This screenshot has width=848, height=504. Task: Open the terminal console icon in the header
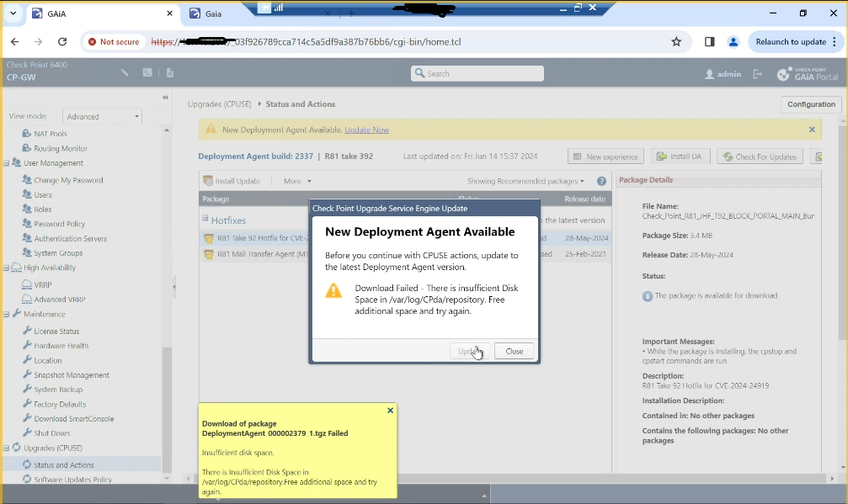coord(147,72)
